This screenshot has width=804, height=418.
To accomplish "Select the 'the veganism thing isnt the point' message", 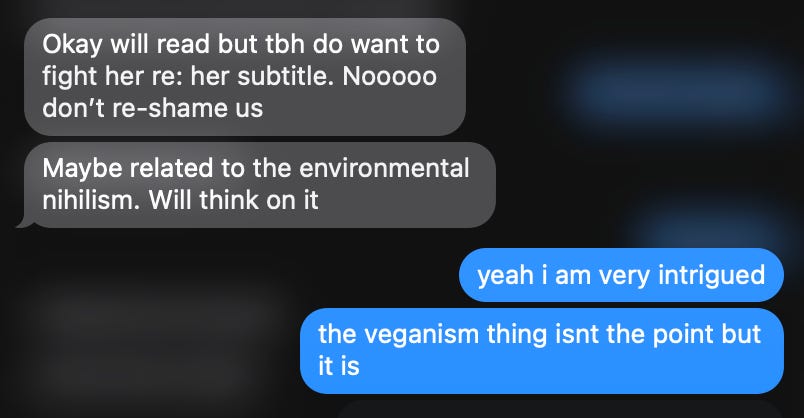I will [541, 351].
